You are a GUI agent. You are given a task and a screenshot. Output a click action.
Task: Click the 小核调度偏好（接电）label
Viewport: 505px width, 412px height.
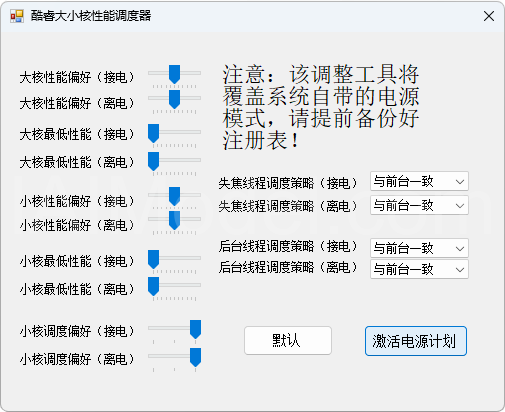click(x=77, y=331)
